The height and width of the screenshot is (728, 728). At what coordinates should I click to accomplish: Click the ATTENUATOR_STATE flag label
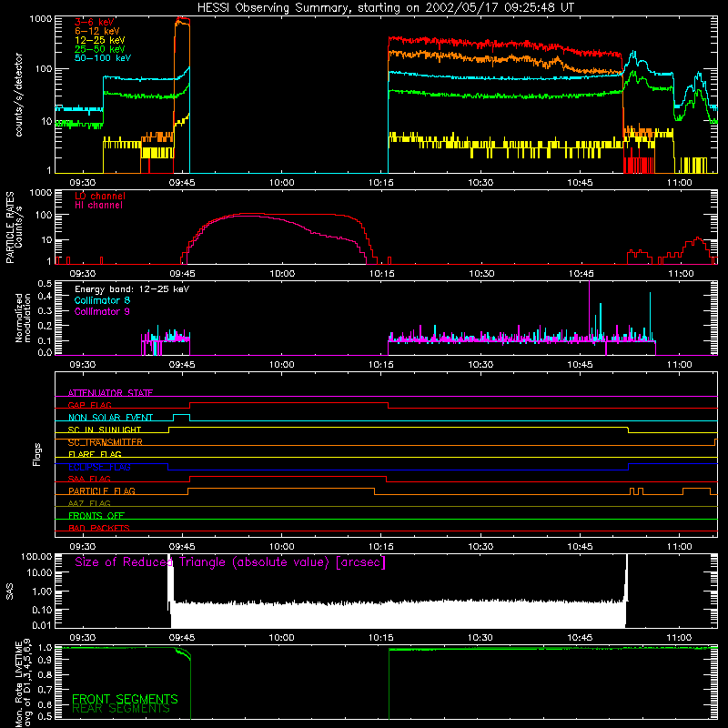click(110, 393)
